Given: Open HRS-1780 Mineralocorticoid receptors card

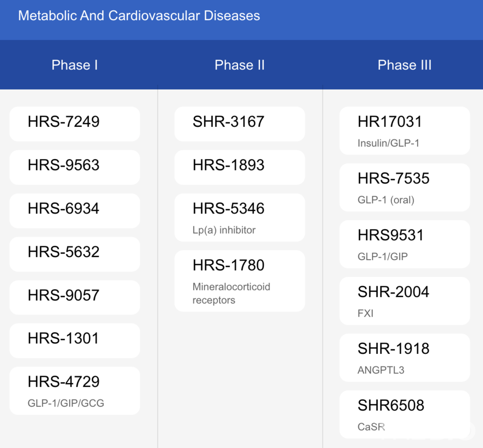Looking at the screenshot, I should pyautogui.click(x=239, y=281).
